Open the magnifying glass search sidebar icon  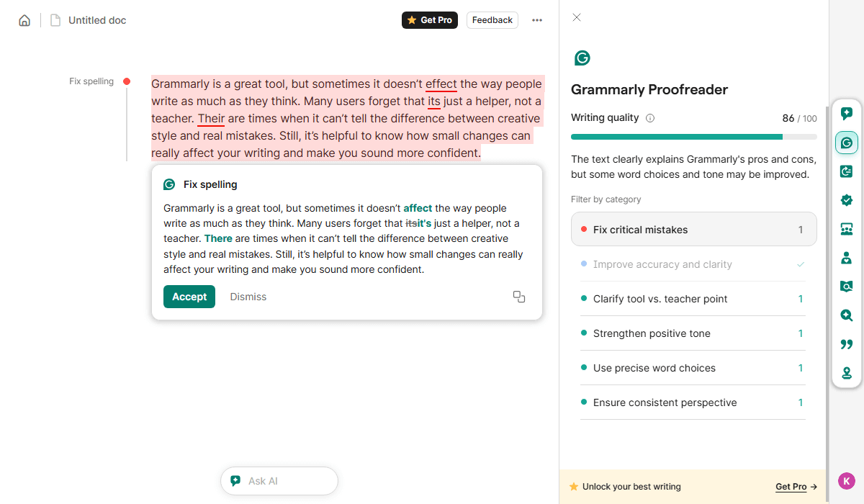click(x=847, y=315)
